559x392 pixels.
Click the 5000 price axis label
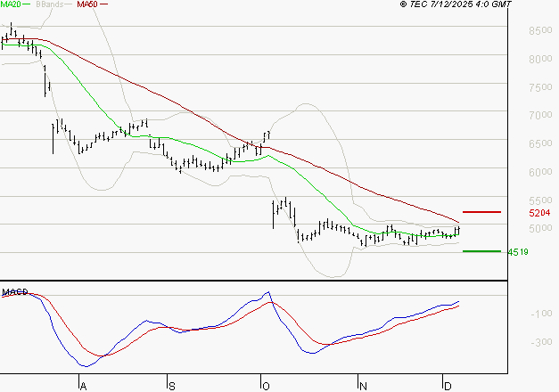click(540, 228)
